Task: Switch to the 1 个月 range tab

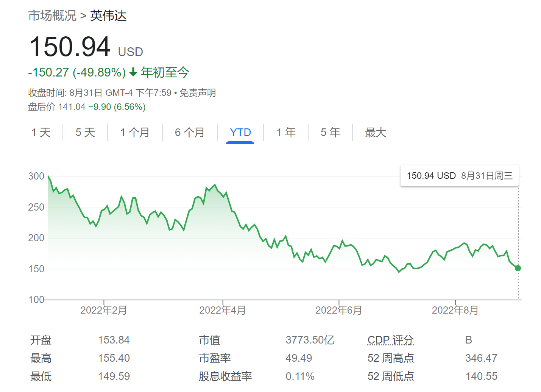Action: coord(135,133)
